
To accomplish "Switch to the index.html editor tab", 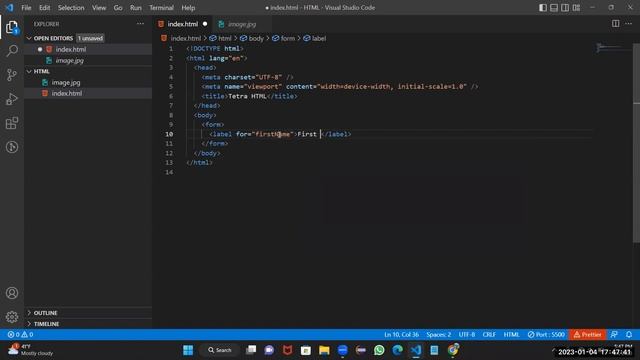I will tap(183, 24).
